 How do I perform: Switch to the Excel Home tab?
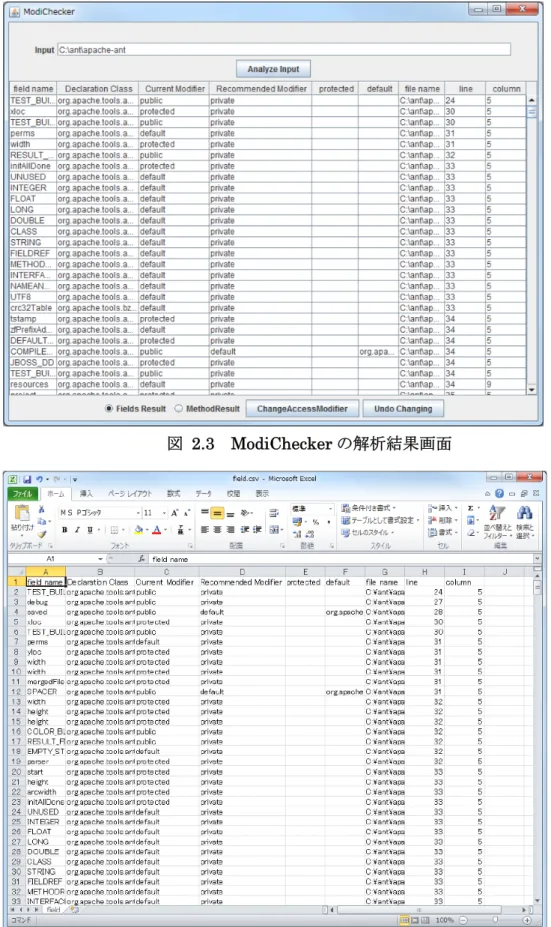(x=56, y=494)
